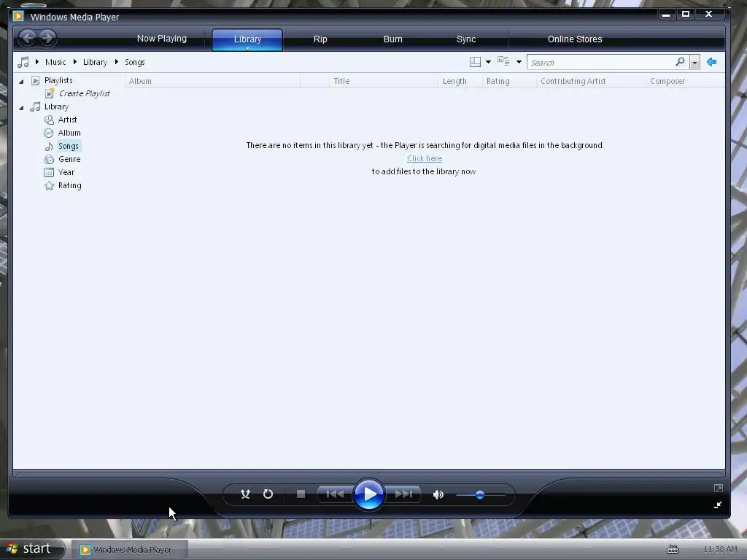Viewport: 747px width, 560px height.
Task: Sort by Contributing Artist column header
Action: [591, 81]
